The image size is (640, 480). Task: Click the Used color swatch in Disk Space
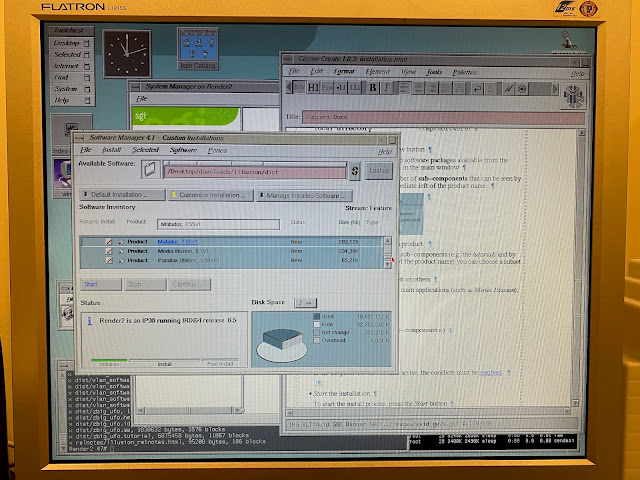coord(316,316)
